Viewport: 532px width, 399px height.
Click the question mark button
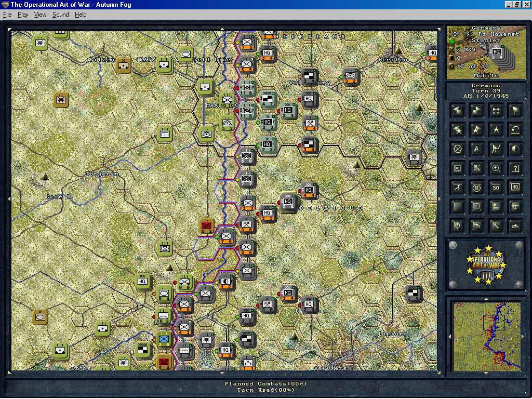tap(515, 169)
